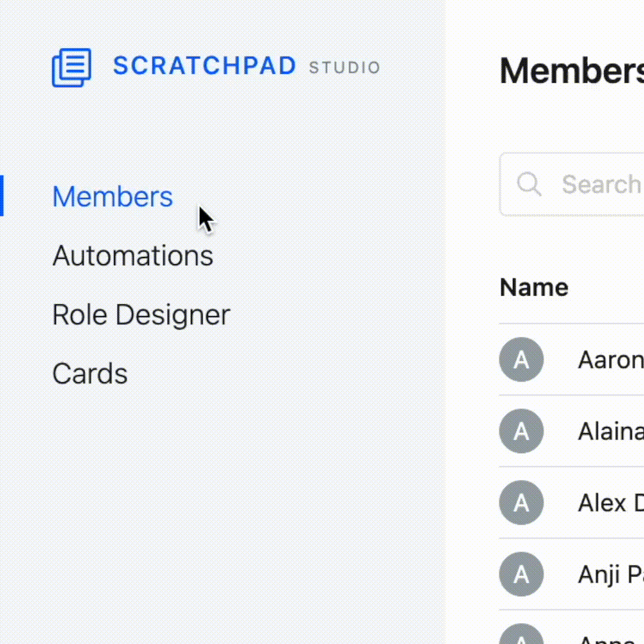Viewport: 644px width, 644px height.
Task: Navigate to the Cards section
Action: pos(89,373)
